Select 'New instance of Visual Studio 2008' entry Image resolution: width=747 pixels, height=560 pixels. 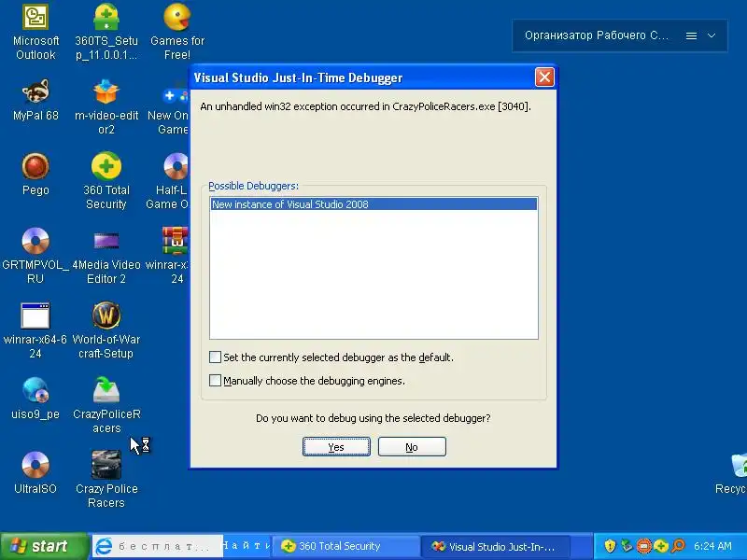374,204
